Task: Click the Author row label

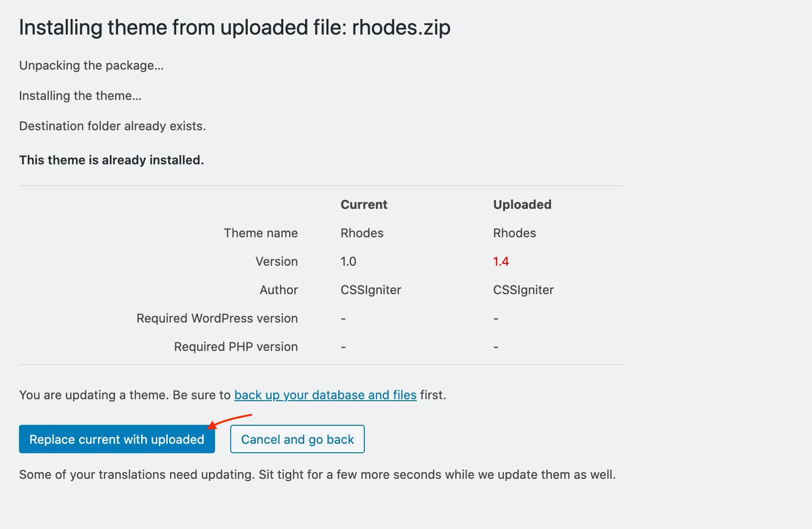Action: (279, 290)
